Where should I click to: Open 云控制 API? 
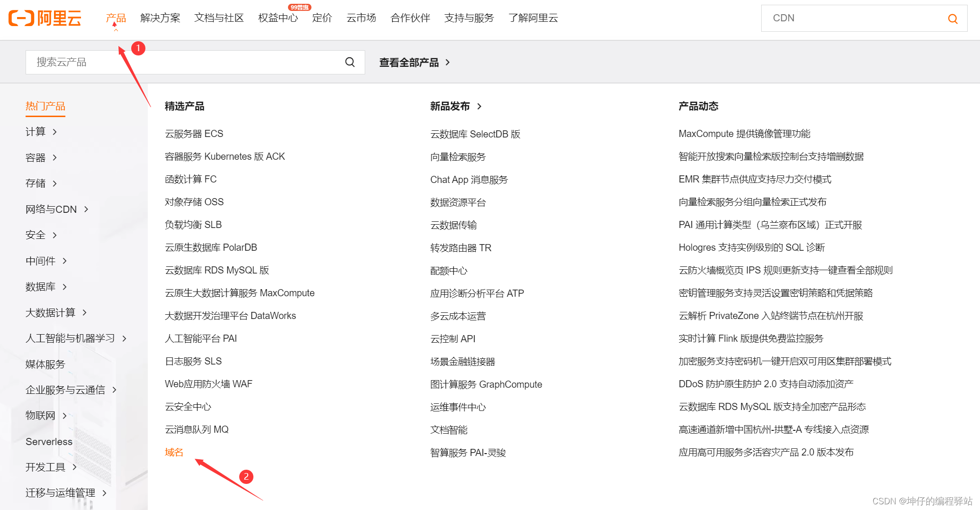453,339
